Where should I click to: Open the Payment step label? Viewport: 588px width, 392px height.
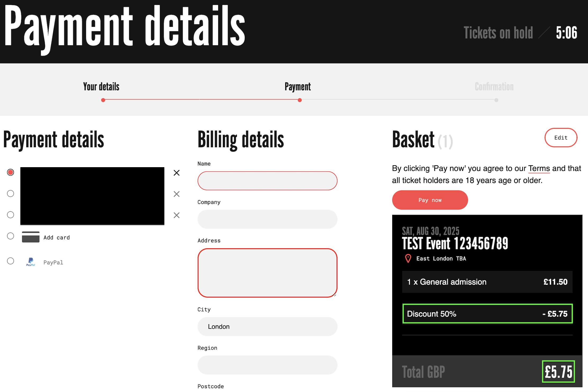[298, 86]
